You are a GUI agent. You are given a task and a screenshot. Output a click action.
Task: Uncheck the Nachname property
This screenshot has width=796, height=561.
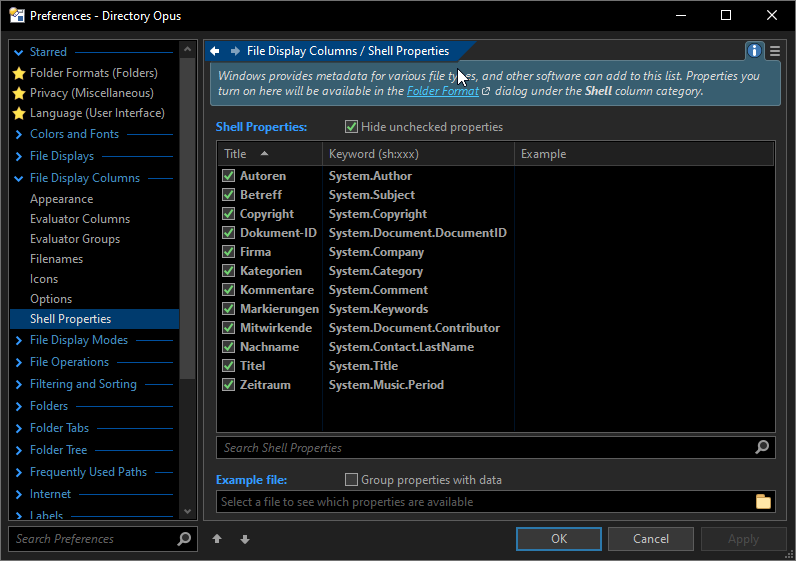click(228, 347)
